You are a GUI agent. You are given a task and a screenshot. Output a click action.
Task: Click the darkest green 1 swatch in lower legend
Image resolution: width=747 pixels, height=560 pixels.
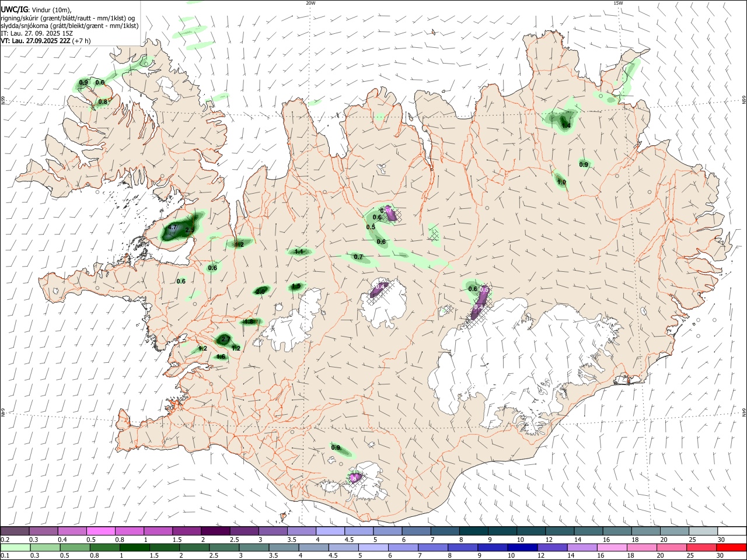[134, 547]
